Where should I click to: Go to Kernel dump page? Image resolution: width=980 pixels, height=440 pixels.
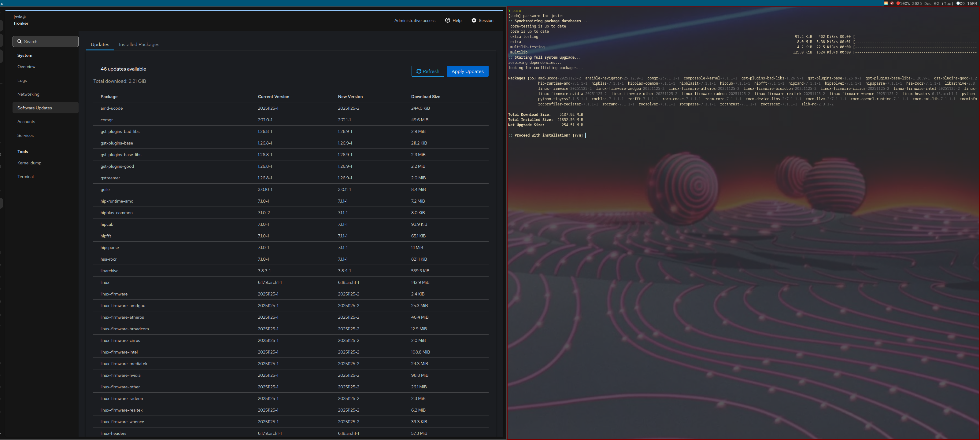pos(29,163)
